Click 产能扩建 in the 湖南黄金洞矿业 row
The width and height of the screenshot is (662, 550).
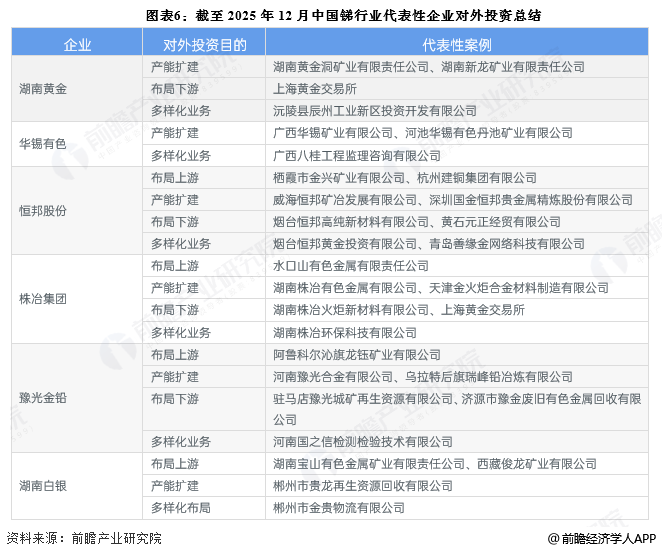tap(204, 67)
